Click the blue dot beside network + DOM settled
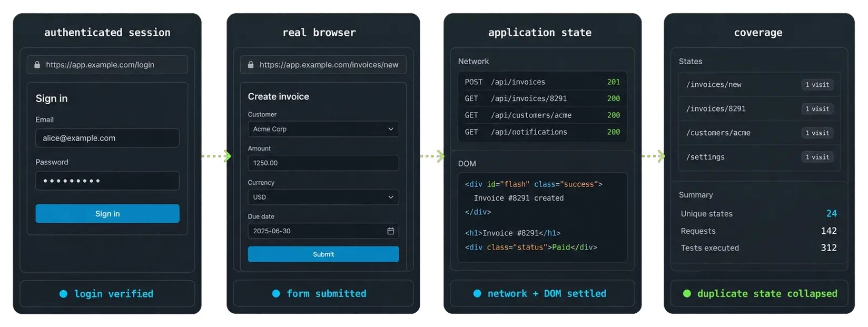Screen dimensions: 868x327 (x=477, y=294)
